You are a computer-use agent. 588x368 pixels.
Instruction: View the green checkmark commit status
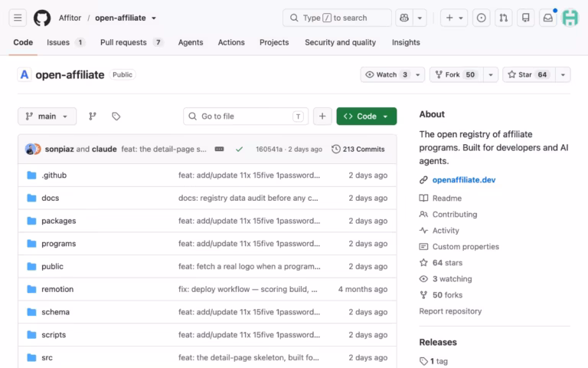tap(239, 149)
